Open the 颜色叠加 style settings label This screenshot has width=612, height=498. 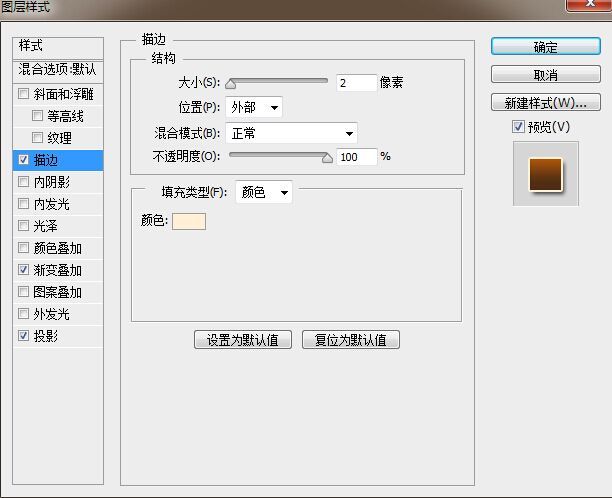point(57,248)
